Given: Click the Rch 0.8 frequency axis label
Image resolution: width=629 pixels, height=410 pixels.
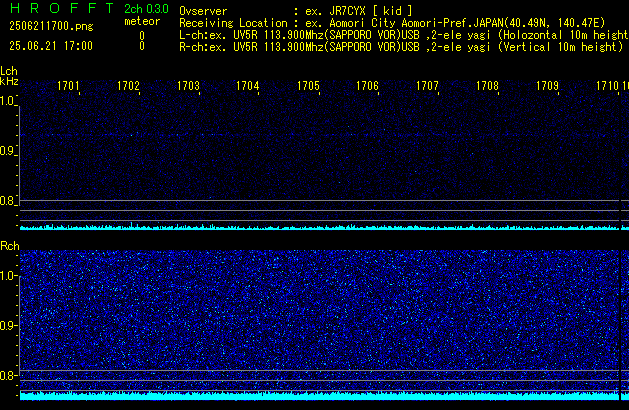Looking at the screenshot, I should coord(8,375).
